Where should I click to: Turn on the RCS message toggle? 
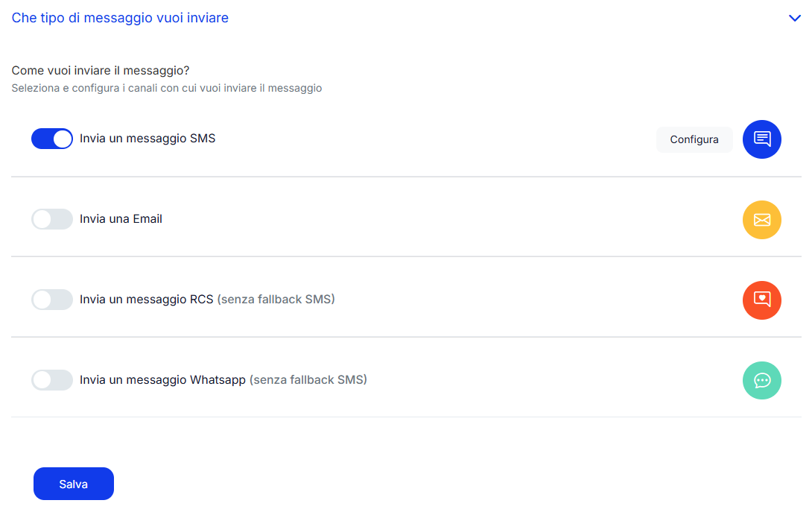52,300
